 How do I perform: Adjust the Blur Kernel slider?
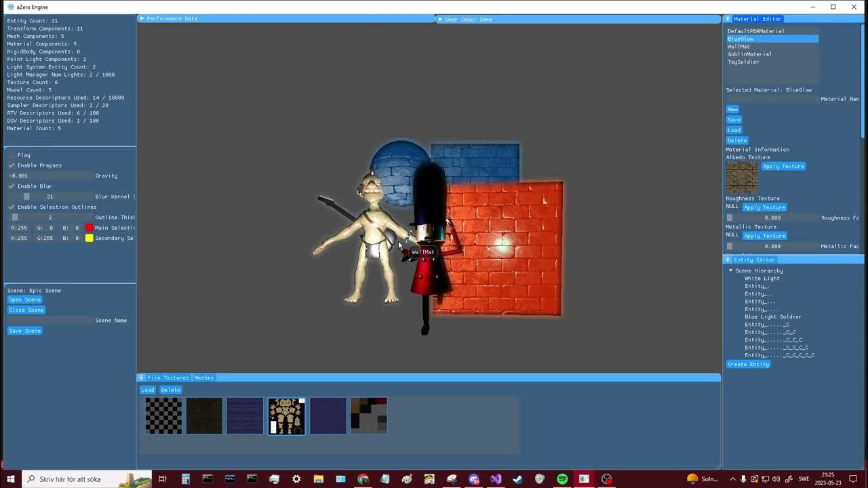50,197
